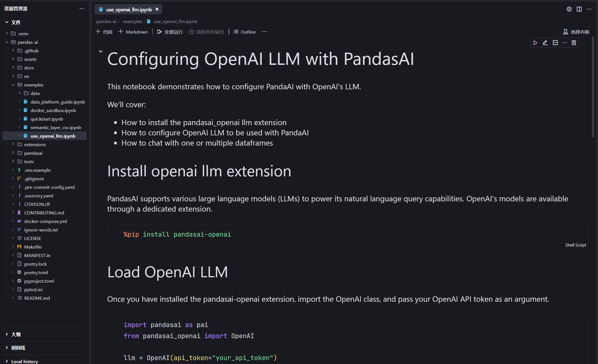The image size is (598, 364).
Task: Click Shell Script language label
Action: [x=576, y=245]
